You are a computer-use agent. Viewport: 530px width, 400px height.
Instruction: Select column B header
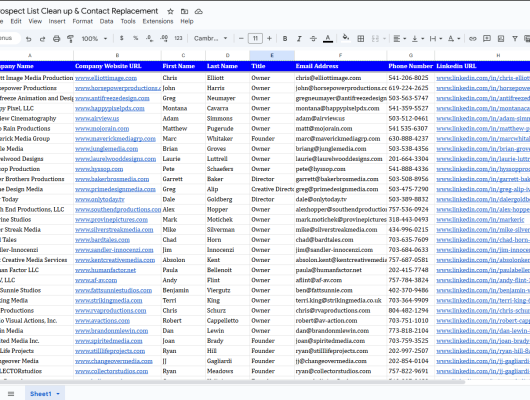(117, 55)
